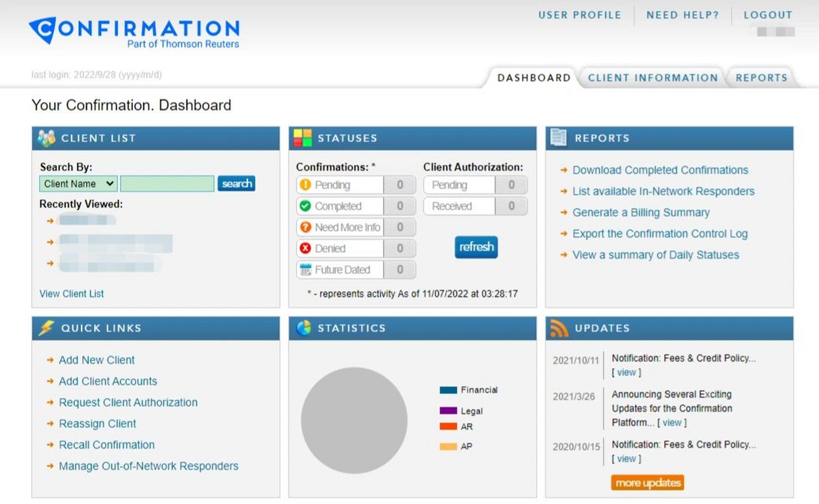Click the refresh statuses button
Image resolution: width=819 pixels, height=504 pixels.
pos(476,247)
